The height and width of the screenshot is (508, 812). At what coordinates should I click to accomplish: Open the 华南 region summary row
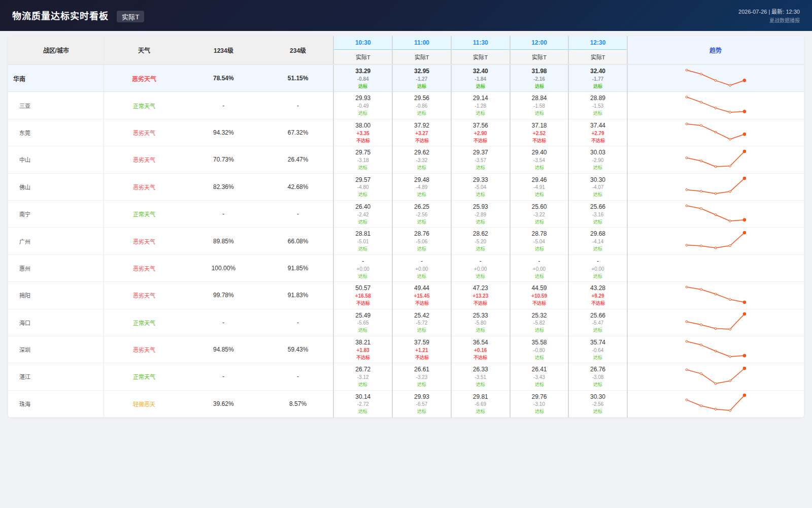406,78
